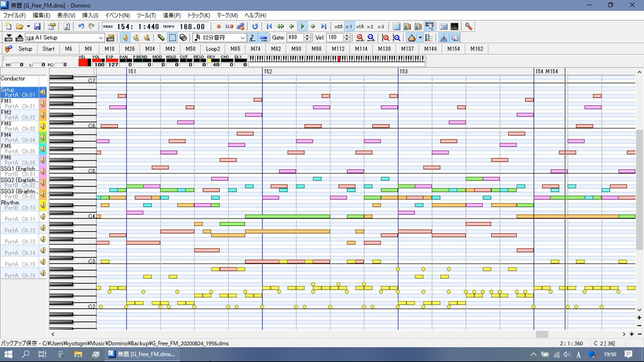Viewport: 644px width, 362px height.
Task: Click horizontal zoom out magnifier icon
Action: 371,38
